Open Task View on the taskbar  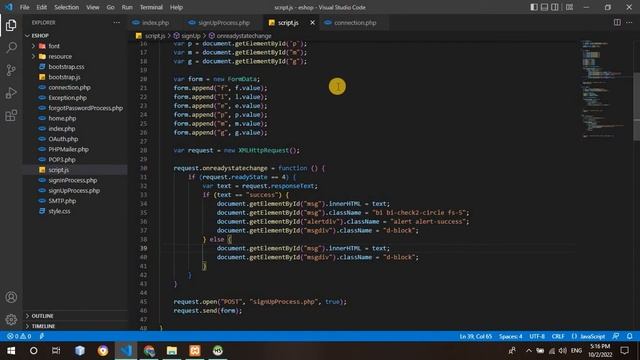[x=56, y=351]
